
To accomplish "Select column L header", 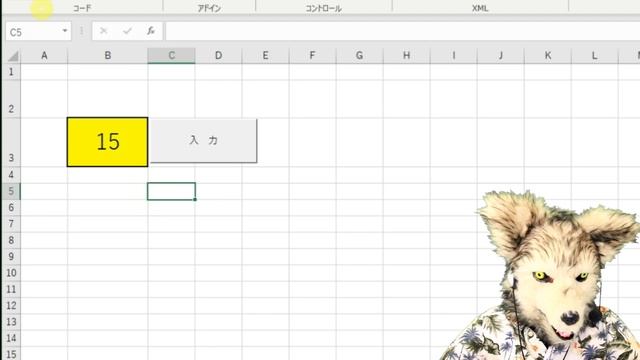I will click(x=595, y=56).
